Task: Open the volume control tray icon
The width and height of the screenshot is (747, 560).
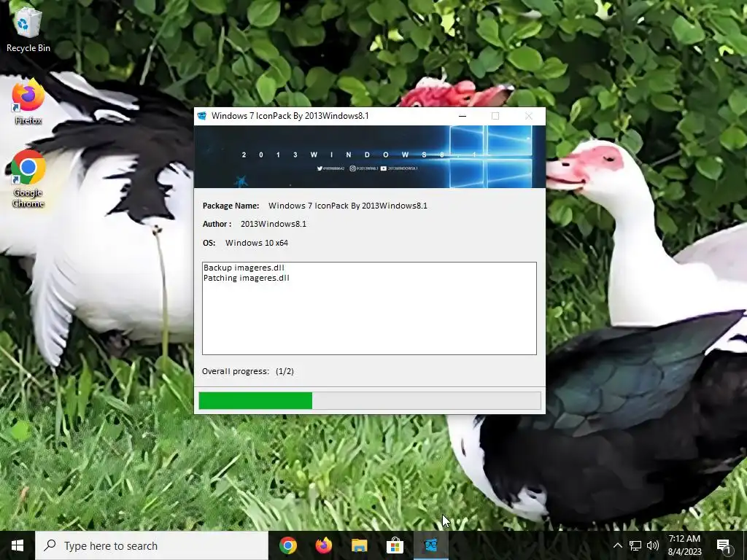Action: pyautogui.click(x=653, y=545)
